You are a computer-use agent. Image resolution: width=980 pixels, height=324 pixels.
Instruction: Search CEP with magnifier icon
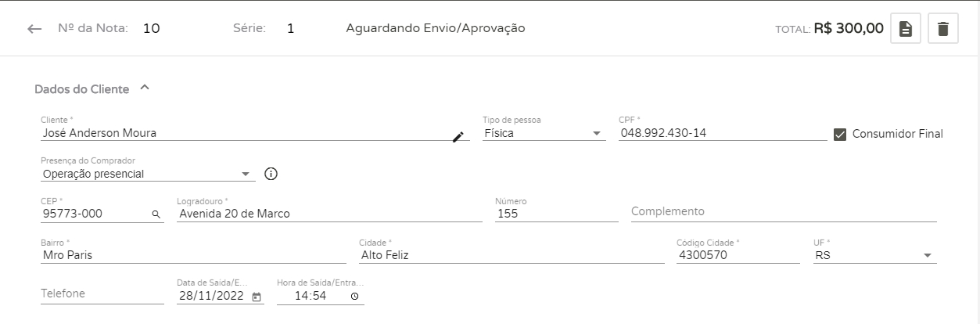tap(156, 214)
